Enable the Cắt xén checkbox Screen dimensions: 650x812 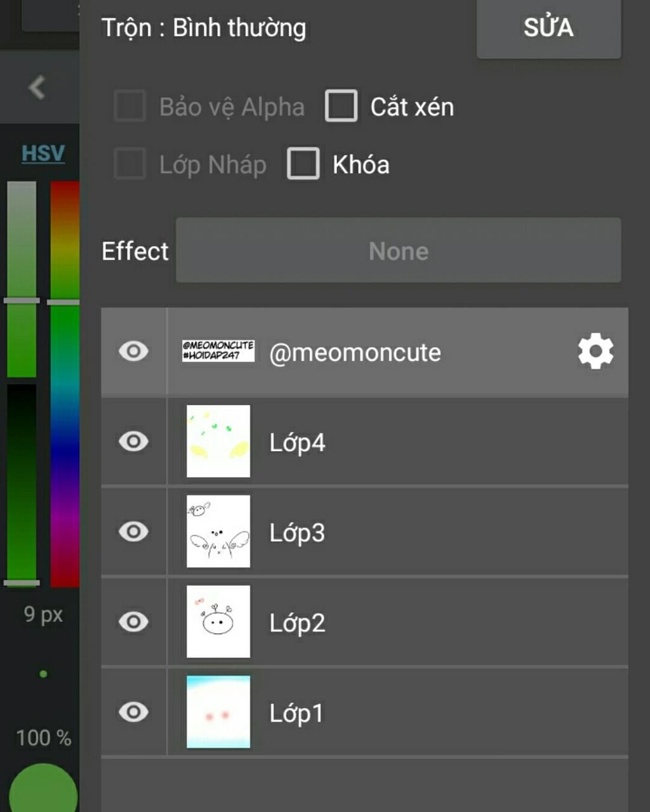[x=342, y=106]
